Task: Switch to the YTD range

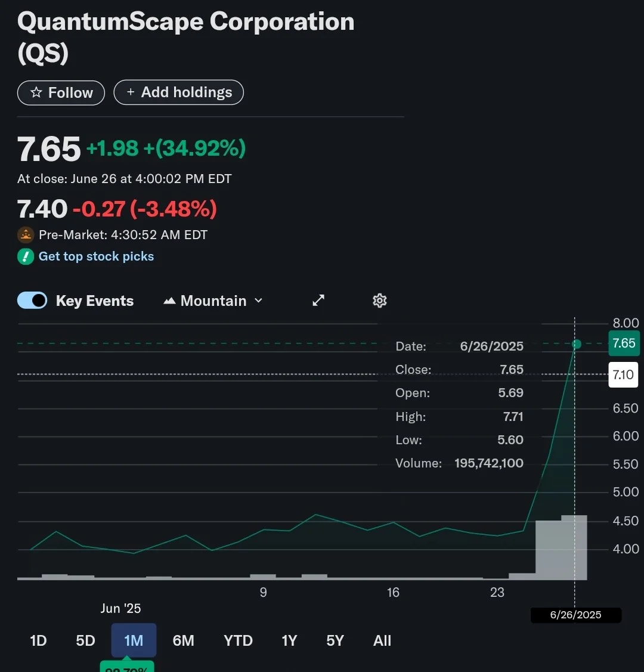Action: pyautogui.click(x=239, y=640)
